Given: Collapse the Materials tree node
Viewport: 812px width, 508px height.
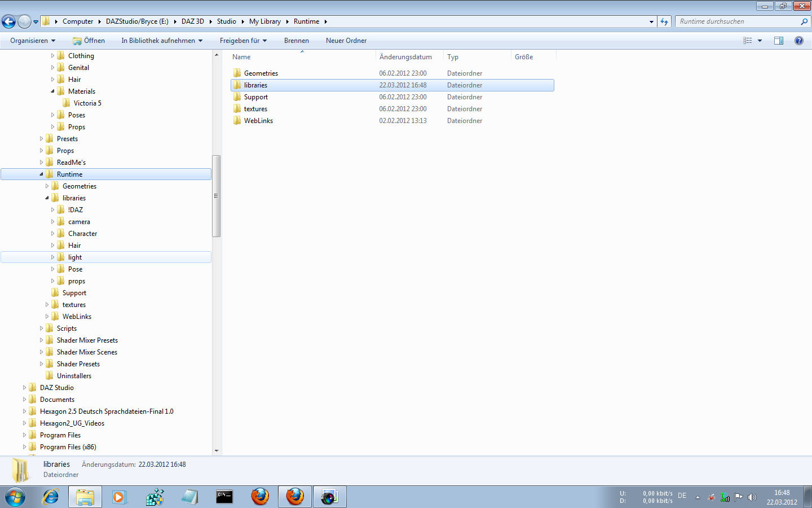Looking at the screenshot, I should point(52,91).
